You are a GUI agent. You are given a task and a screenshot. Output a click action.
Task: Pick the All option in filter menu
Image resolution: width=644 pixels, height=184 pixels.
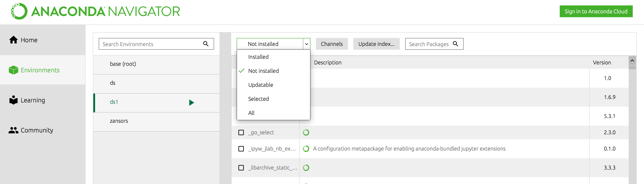click(x=251, y=113)
